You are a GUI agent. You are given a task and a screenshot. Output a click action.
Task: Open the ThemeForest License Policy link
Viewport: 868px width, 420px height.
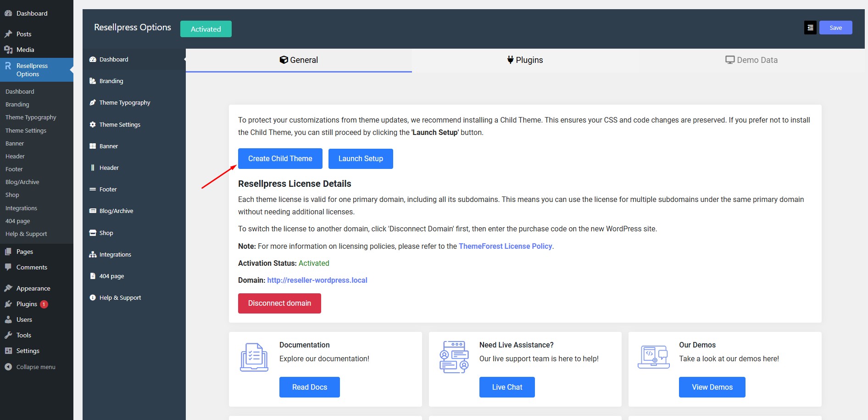[x=505, y=246]
